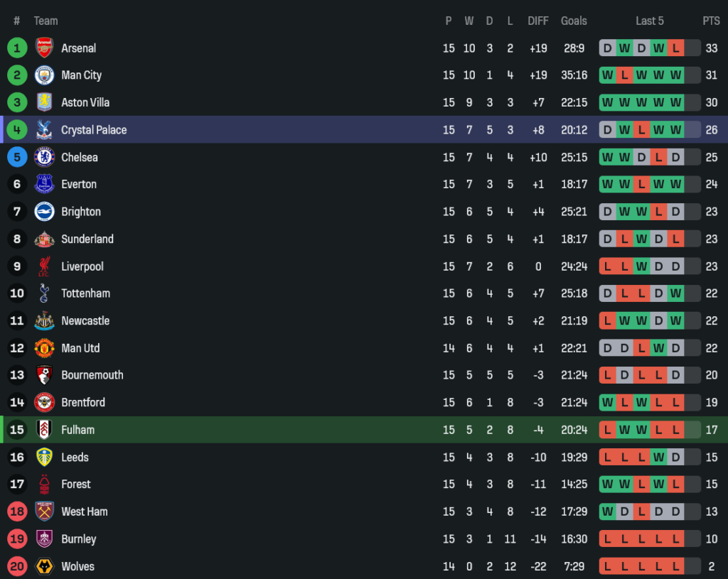Click the Arsenal club crest

[x=44, y=48]
